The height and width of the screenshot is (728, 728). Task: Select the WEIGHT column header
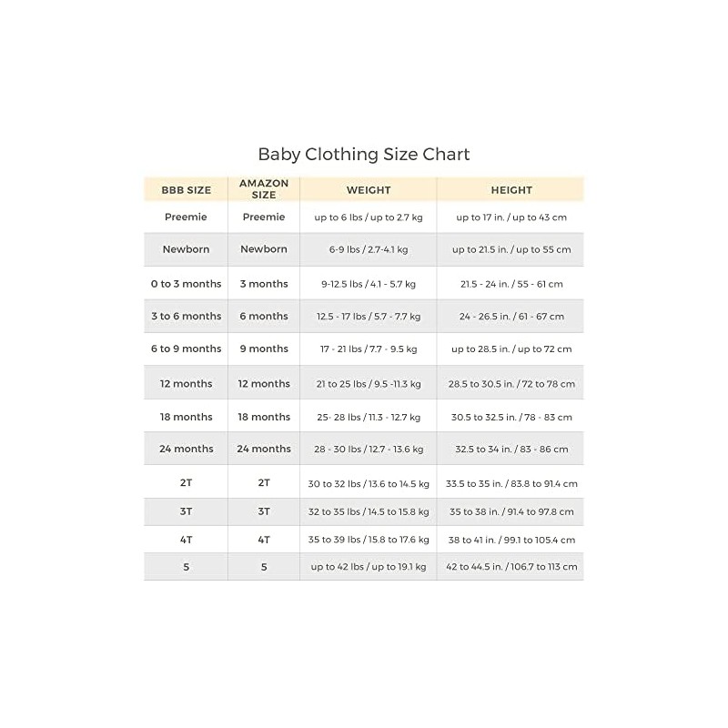point(369,190)
